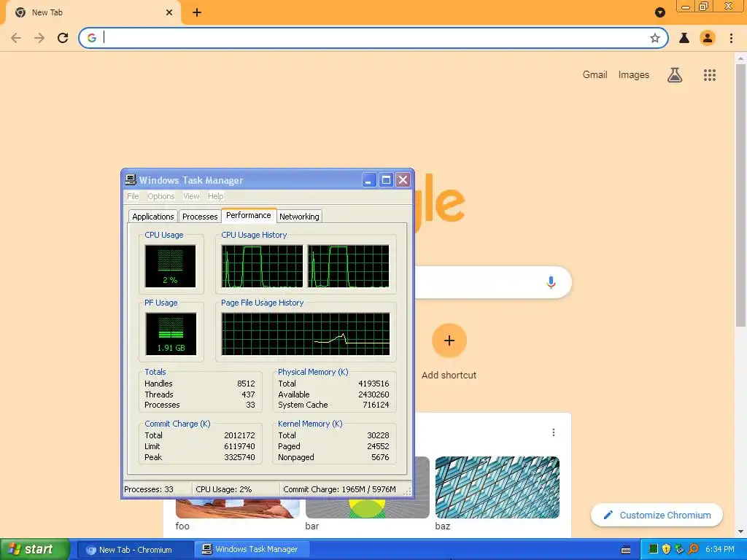Open a new tab with plus button
This screenshot has width=747, height=560.
pyautogui.click(x=197, y=12)
